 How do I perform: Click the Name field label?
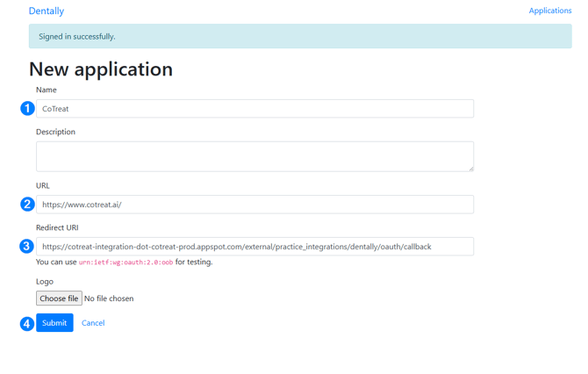click(47, 90)
